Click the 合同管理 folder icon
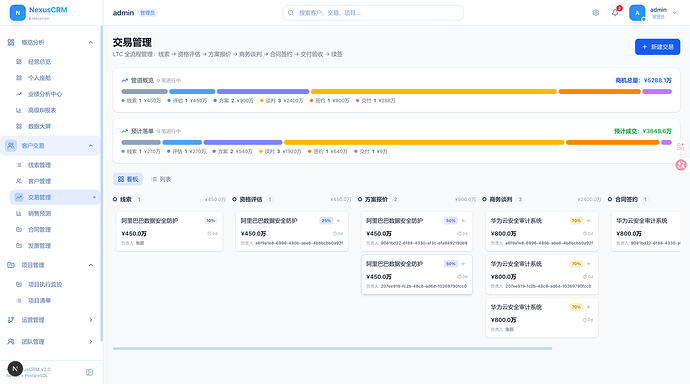The image size is (690, 384). tap(19, 230)
